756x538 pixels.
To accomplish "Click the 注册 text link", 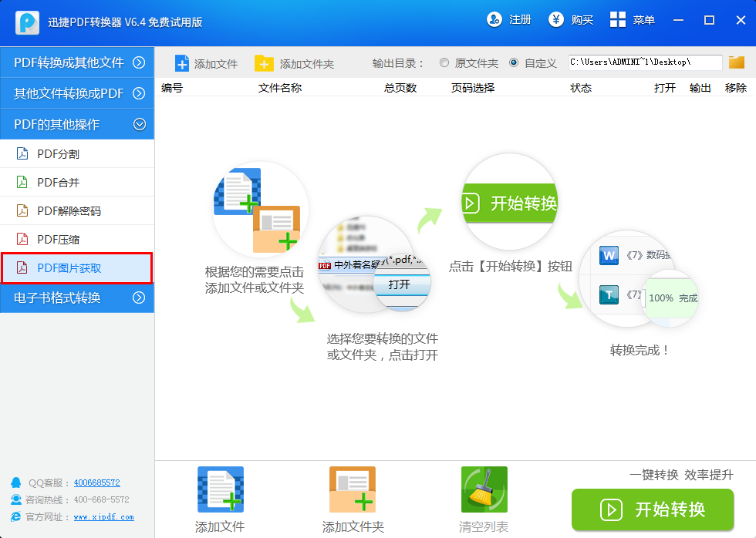I will point(520,20).
